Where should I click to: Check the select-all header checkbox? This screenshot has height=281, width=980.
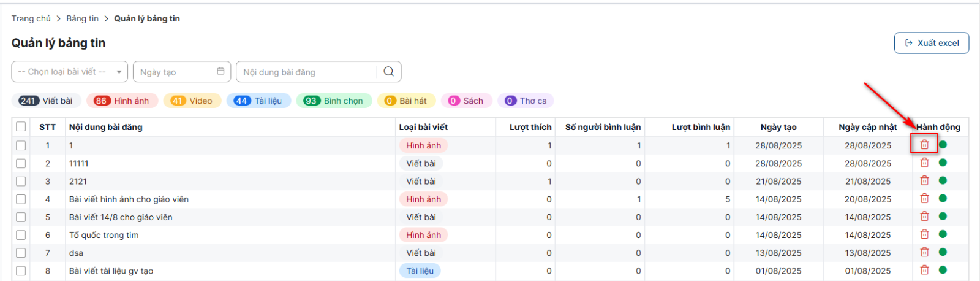21,126
